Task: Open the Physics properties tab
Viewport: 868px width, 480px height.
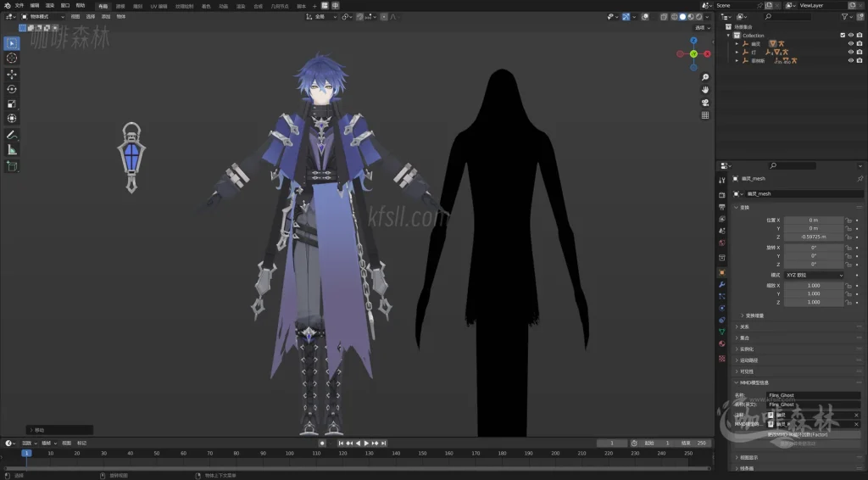Action: (722, 308)
